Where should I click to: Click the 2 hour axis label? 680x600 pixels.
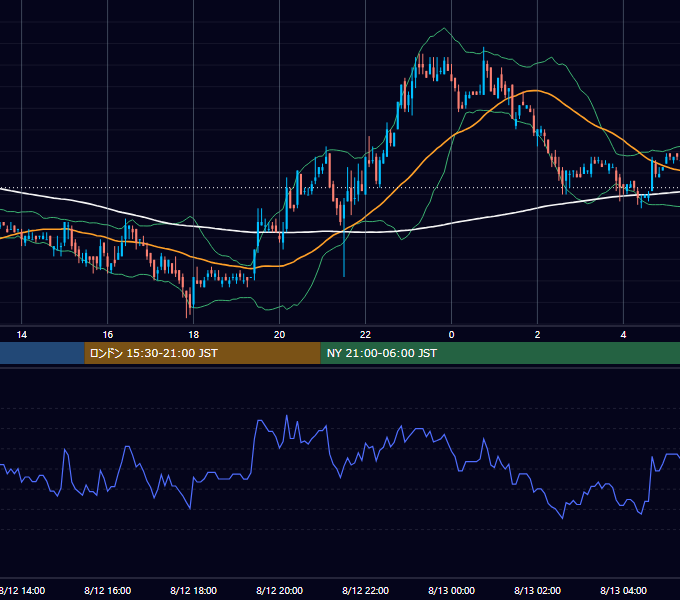tap(537, 335)
